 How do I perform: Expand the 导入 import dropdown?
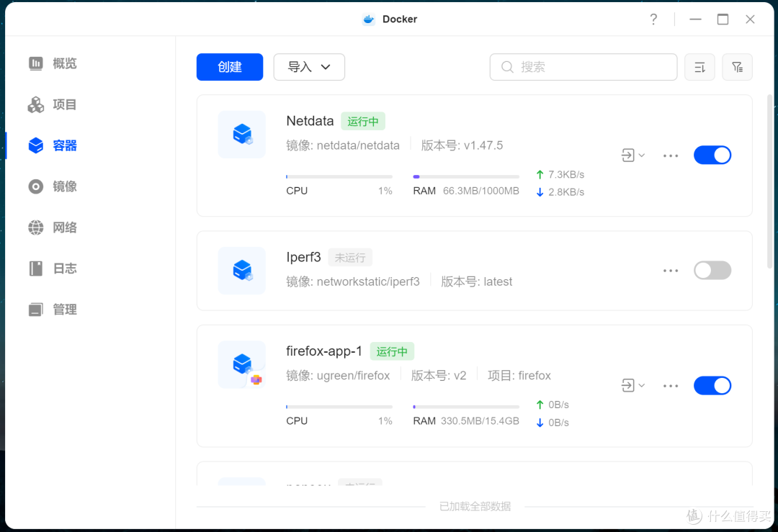point(309,67)
